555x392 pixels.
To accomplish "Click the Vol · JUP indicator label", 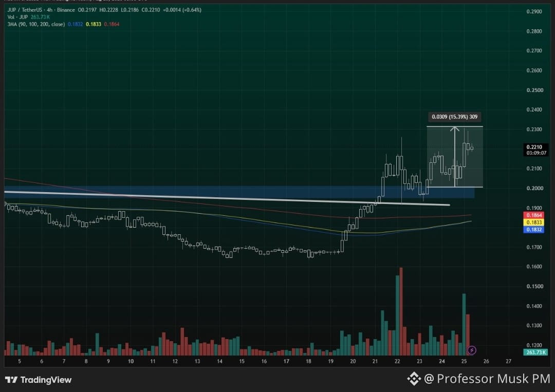I will click(x=17, y=17).
